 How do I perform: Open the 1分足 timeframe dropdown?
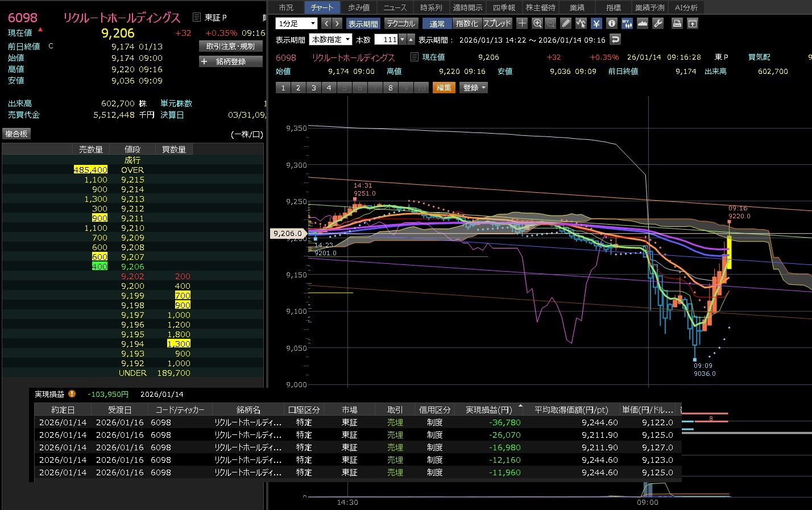(296, 23)
